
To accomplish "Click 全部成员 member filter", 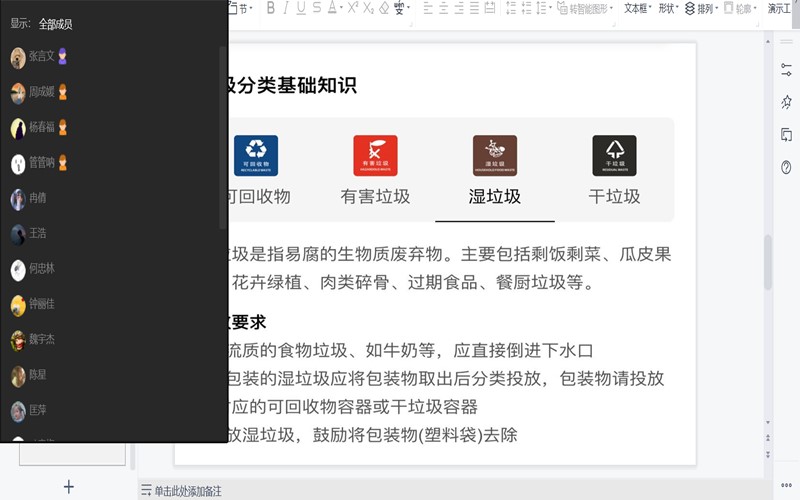I will [56, 24].
